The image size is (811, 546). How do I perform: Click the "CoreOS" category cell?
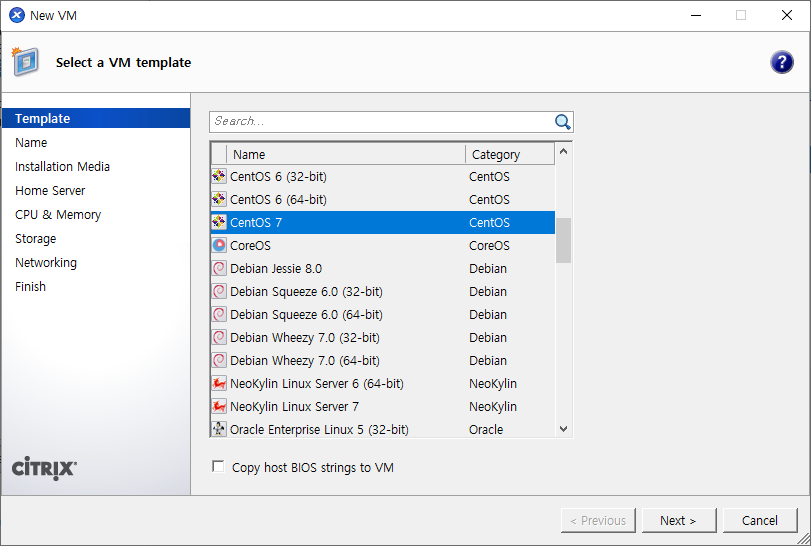pyautogui.click(x=489, y=245)
